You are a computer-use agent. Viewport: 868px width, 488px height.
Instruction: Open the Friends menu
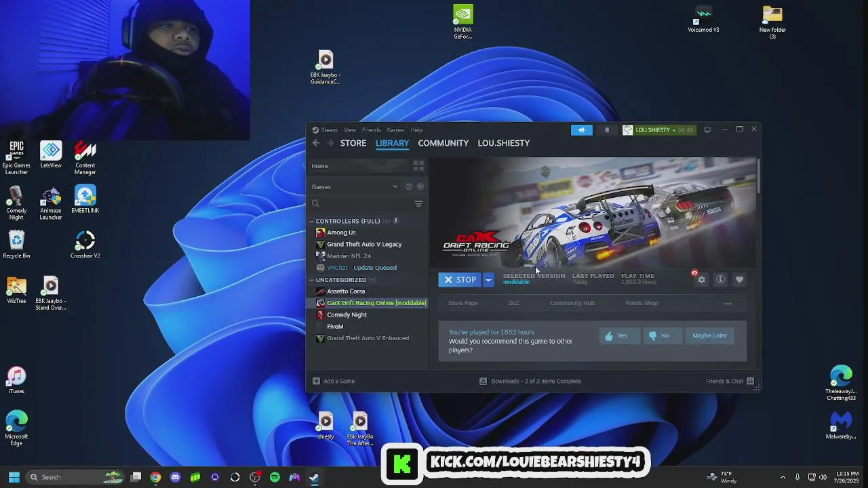[x=371, y=130]
